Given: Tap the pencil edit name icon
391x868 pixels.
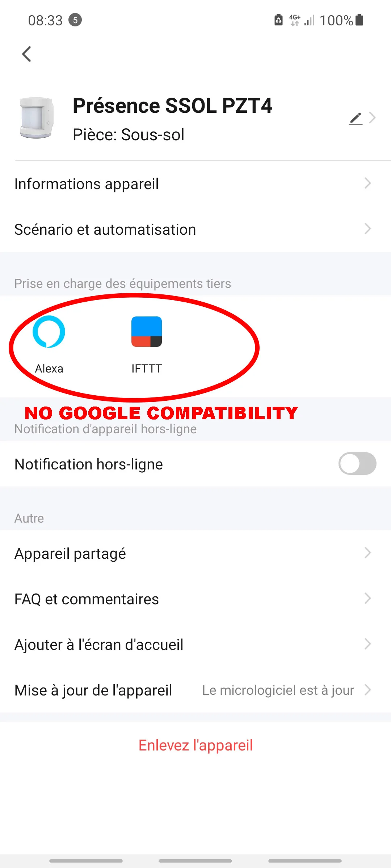Looking at the screenshot, I should (x=356, y=118).
